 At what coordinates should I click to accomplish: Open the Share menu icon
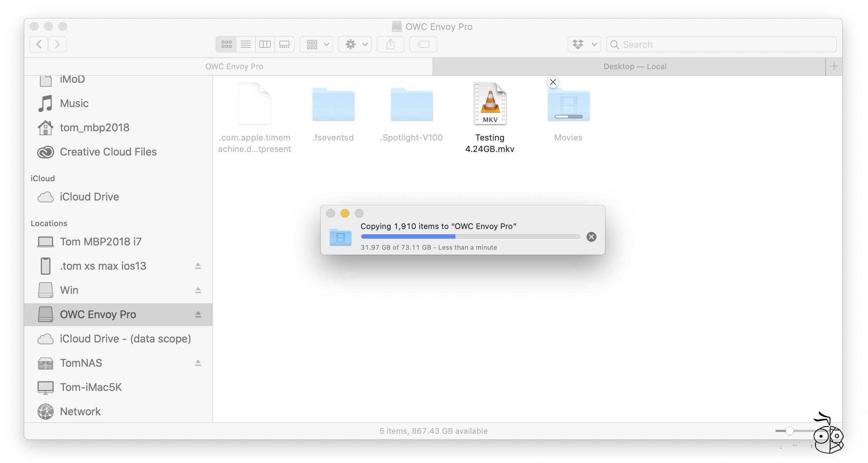pos(390,44)
